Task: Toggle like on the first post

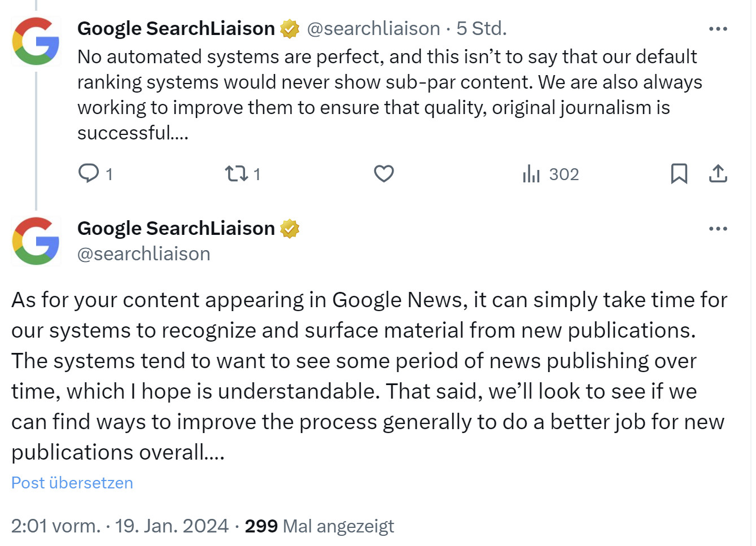Action: click(x=383, y=174)
